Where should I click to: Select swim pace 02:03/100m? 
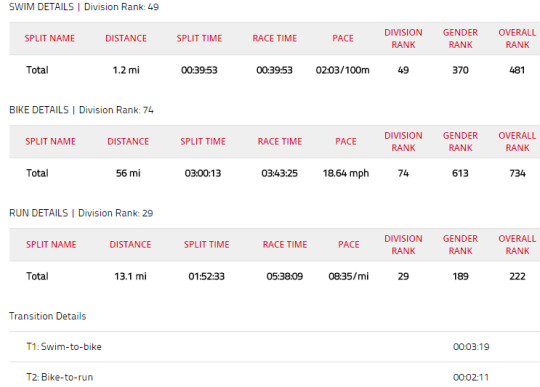343,70
